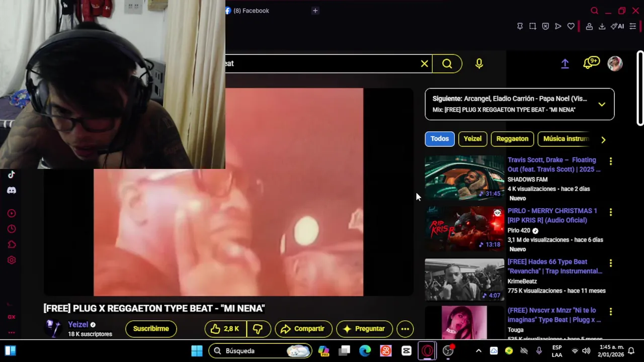Clear the YouTube search box
The image size is (644, 362).
coord(425,63)
